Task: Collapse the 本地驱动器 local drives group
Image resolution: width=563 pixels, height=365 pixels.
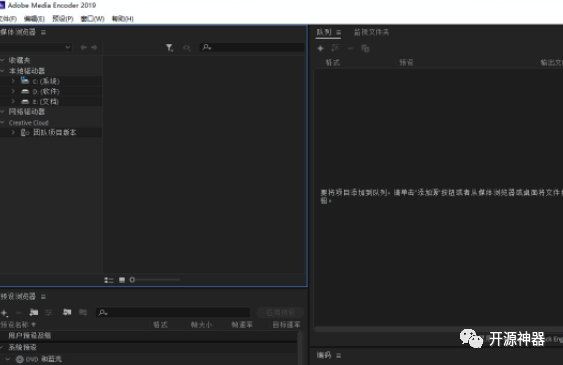Action: tap(2, 71)
